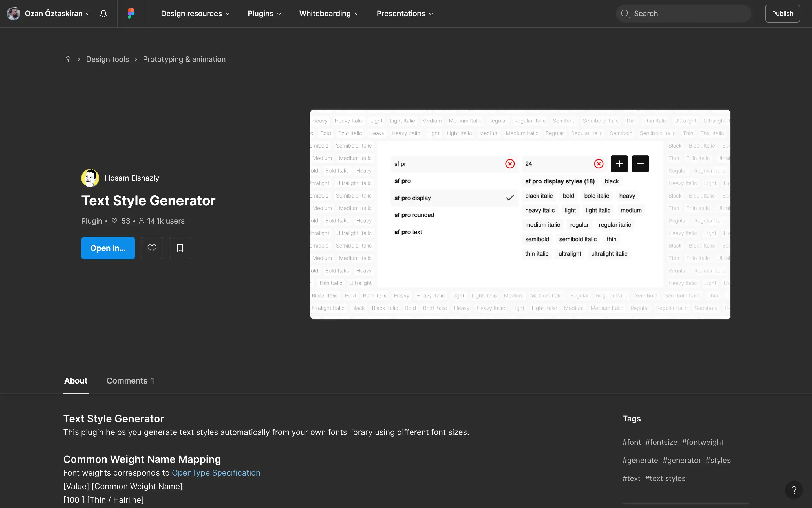Click the 53 likes count
This screenshot has height=508, width=812.
121,221
